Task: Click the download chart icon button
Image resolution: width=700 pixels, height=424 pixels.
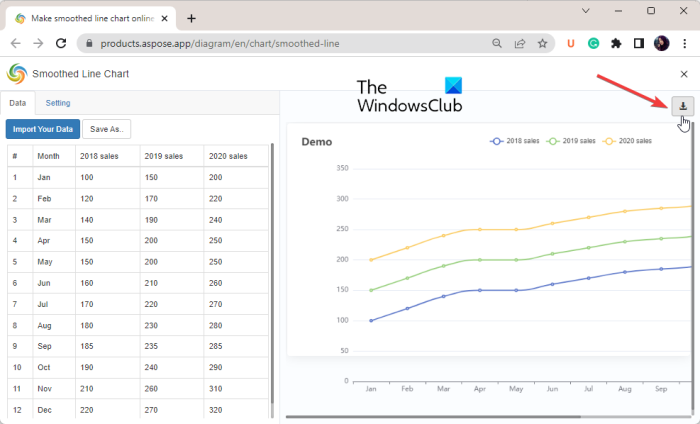Action: coord(683,106)
